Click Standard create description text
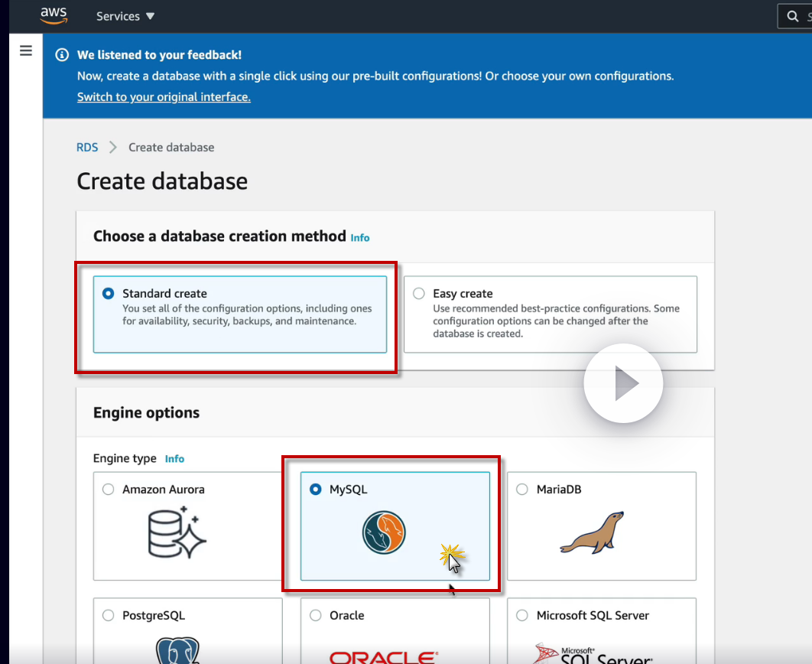 point(247,315)
